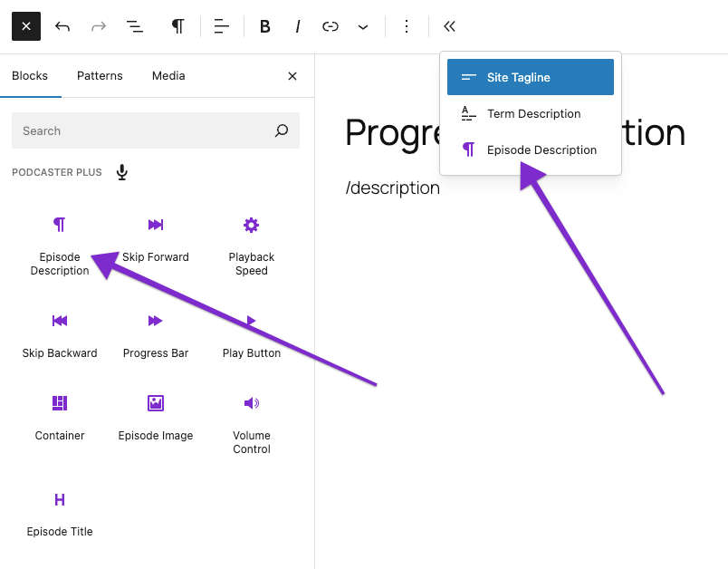Toggle bold formatting
This screenshot has height=569, width=728.
pos(265,26)
